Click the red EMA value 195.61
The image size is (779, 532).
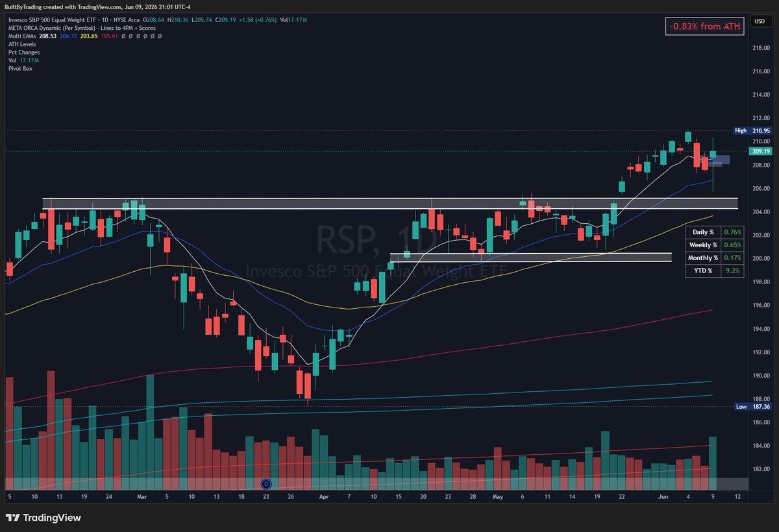(110, 36)
